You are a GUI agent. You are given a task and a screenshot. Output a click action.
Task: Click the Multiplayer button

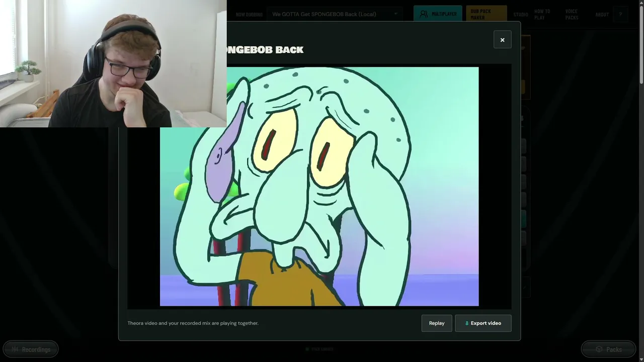click(438, 14)
